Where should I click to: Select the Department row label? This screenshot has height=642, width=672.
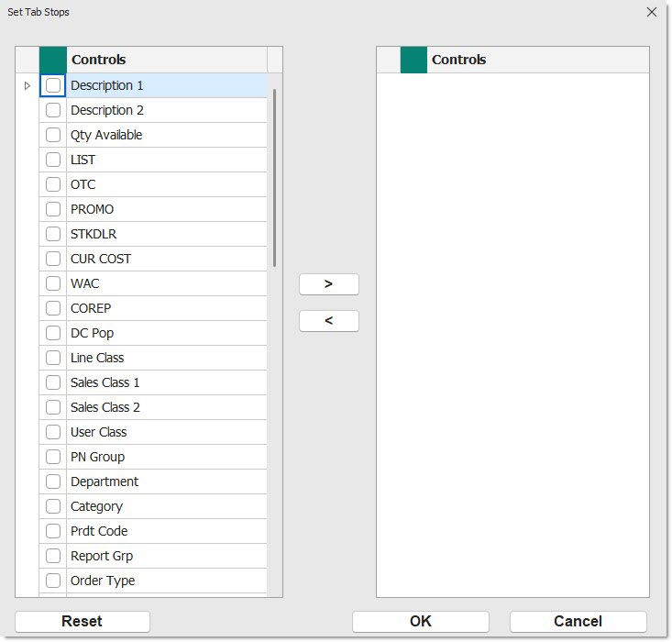coord(105,481)
